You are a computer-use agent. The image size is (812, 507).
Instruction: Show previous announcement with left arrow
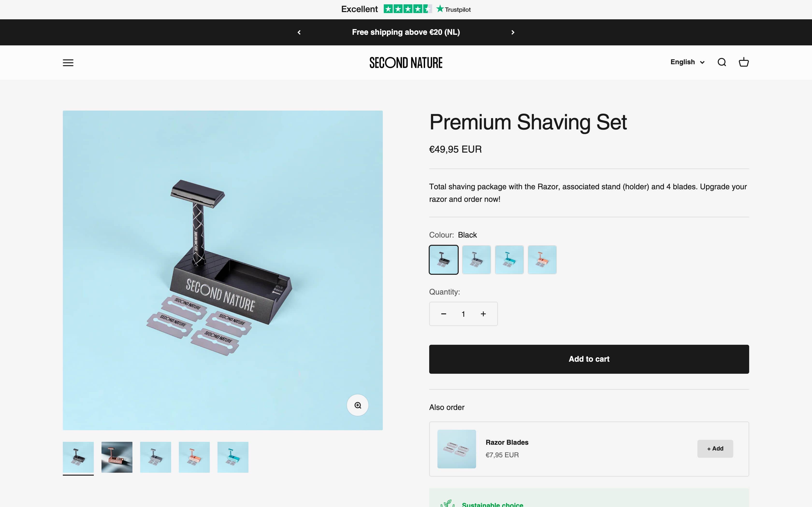coord(299,32)
